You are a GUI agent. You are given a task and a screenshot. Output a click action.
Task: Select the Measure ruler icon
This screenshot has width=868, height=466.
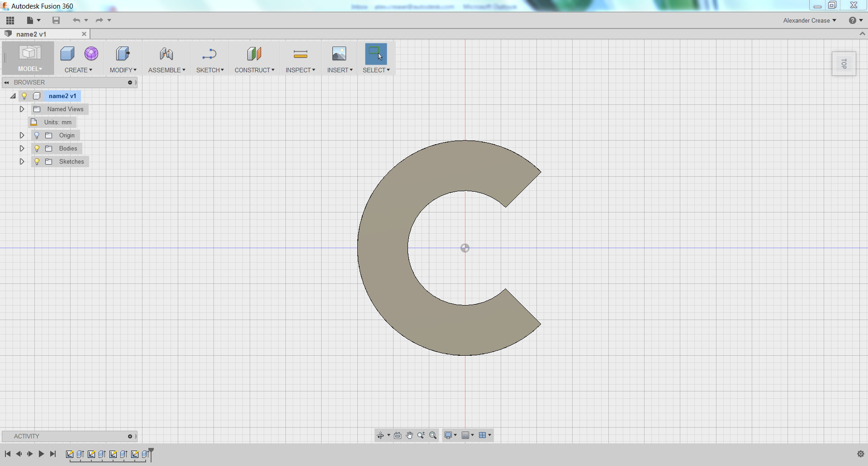300,54
